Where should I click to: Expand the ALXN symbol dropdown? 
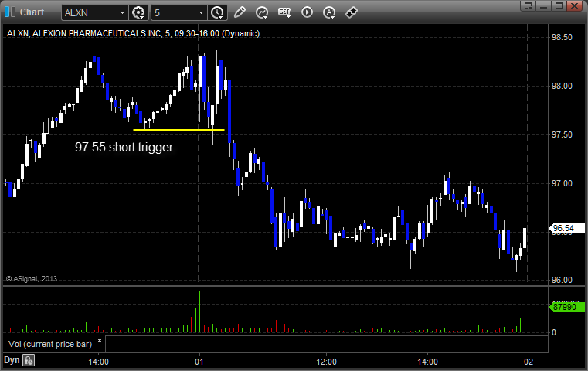pyautogui.click(x=122, y=13)
